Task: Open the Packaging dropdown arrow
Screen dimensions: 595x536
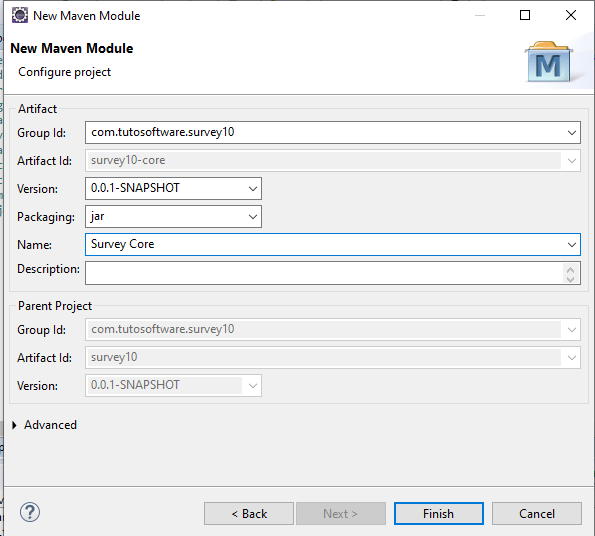Action: click(x=253, y=217)
